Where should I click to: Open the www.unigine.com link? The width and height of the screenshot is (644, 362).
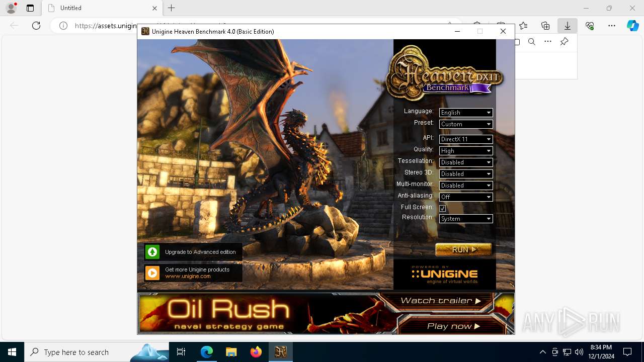pos(188,277)
